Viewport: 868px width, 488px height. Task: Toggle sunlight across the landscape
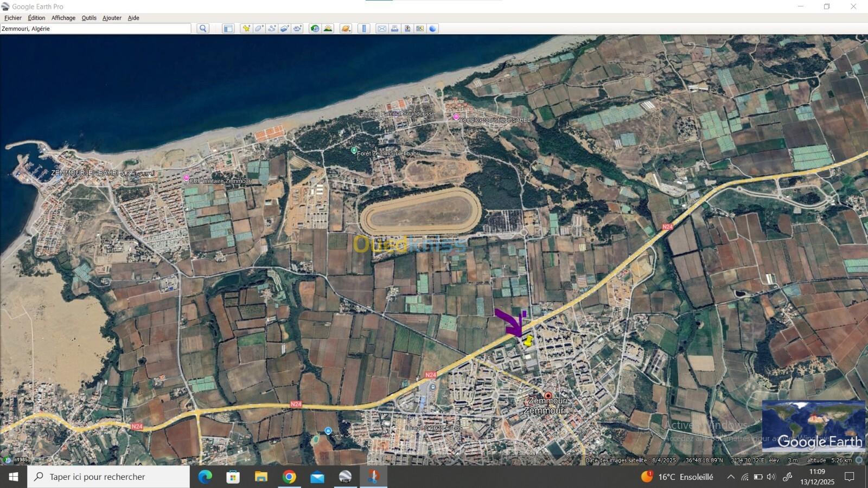pyautogui.click(x=328, y=29)
